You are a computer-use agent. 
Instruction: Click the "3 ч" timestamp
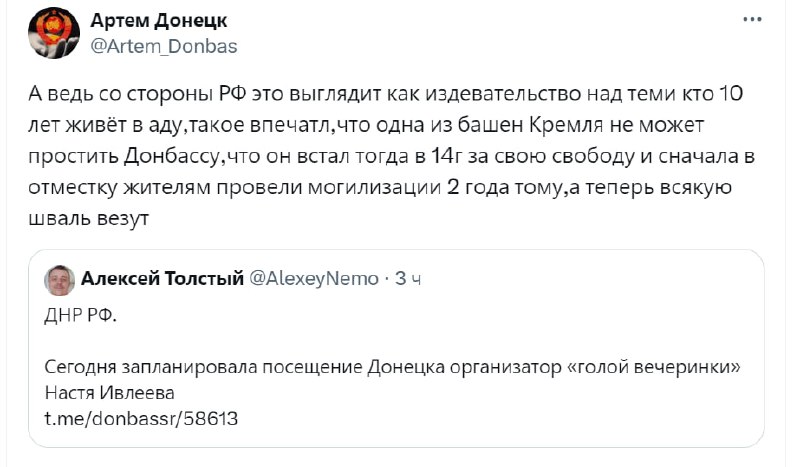(x=408, y=279)
